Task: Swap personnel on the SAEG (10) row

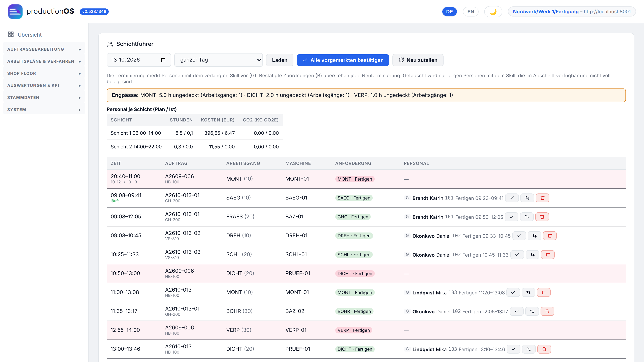Action: tap(527, 198)
